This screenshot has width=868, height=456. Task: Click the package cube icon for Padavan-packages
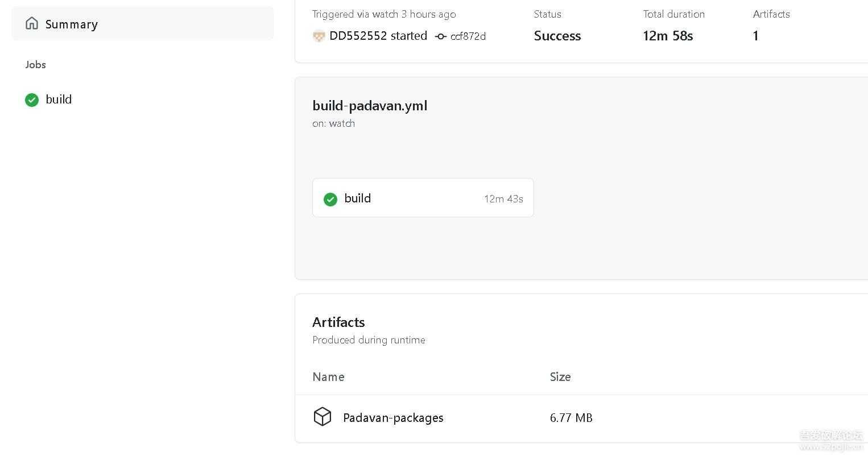coord(323,417)
